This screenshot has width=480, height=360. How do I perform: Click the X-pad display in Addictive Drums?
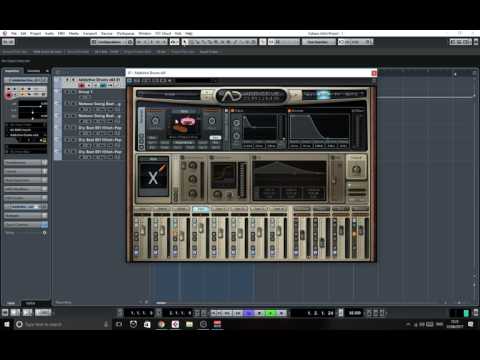(x=153, y=178)
